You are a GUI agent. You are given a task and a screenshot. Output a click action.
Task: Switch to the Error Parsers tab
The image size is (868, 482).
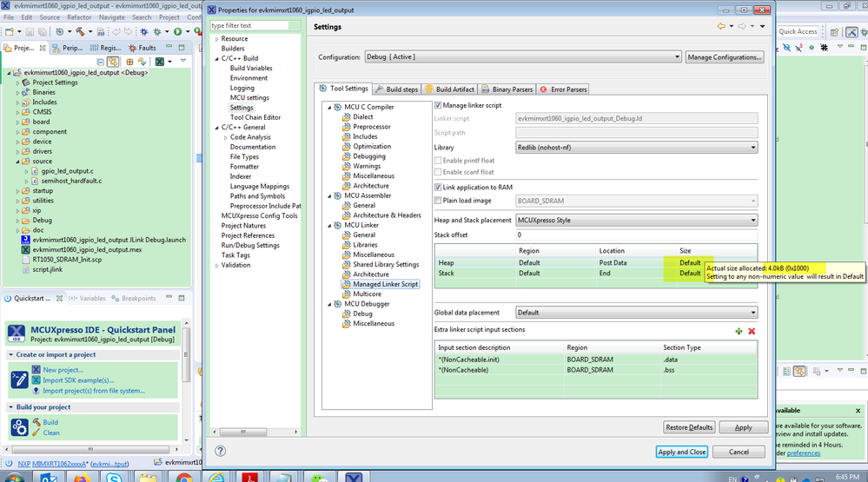point(564,89)
